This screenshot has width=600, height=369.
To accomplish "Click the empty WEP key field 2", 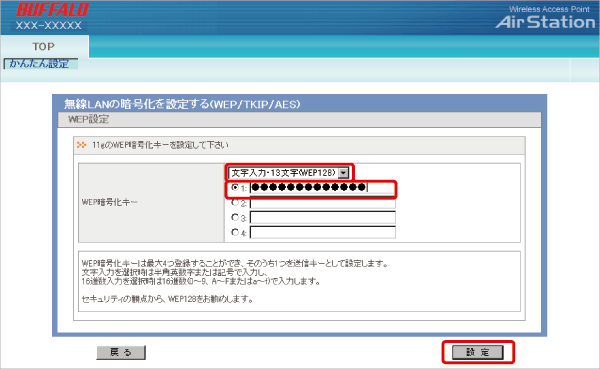I will pyautogui.click(x=323, y=202).
